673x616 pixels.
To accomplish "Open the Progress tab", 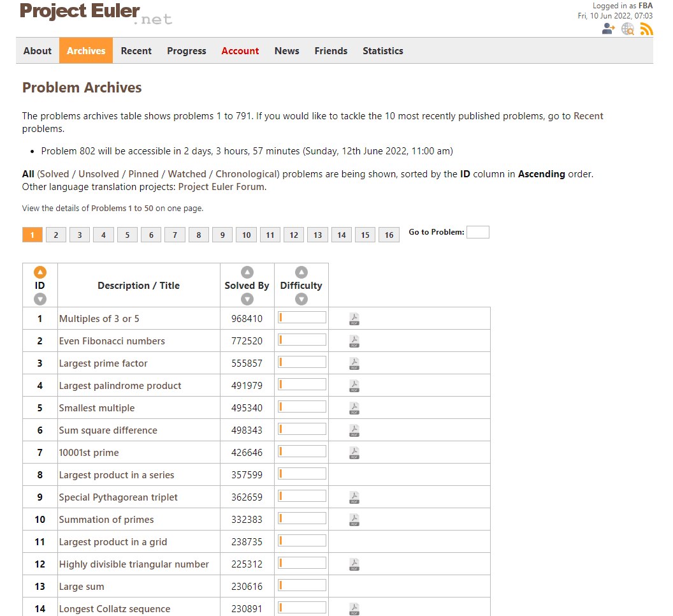I will click(187, 50).
